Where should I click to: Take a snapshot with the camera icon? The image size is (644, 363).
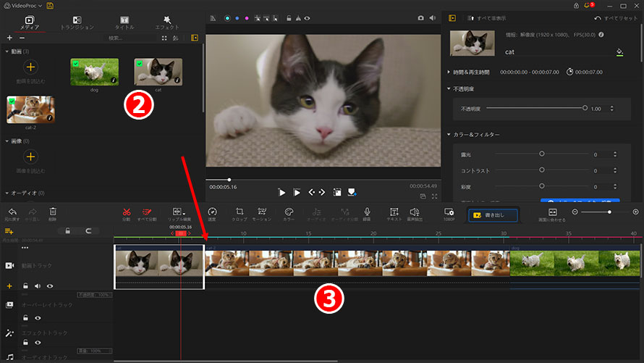(x=421, y=17)
